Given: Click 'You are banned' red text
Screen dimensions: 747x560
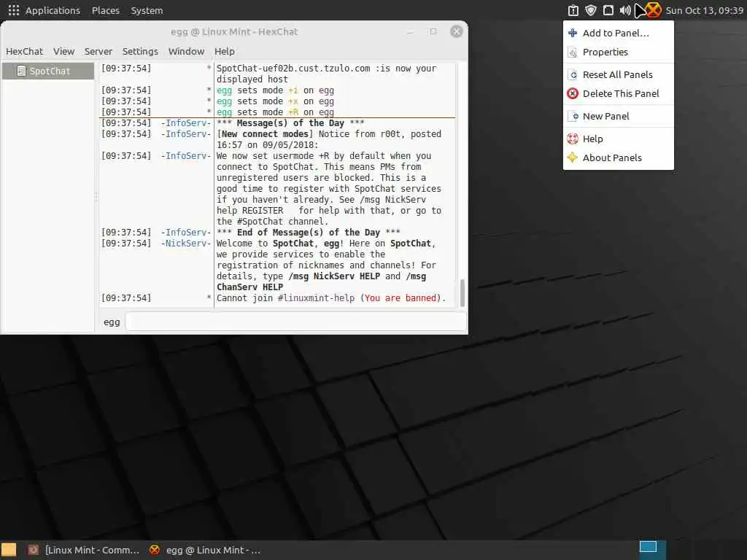Looking at the screenshot, I should point(400,298).
